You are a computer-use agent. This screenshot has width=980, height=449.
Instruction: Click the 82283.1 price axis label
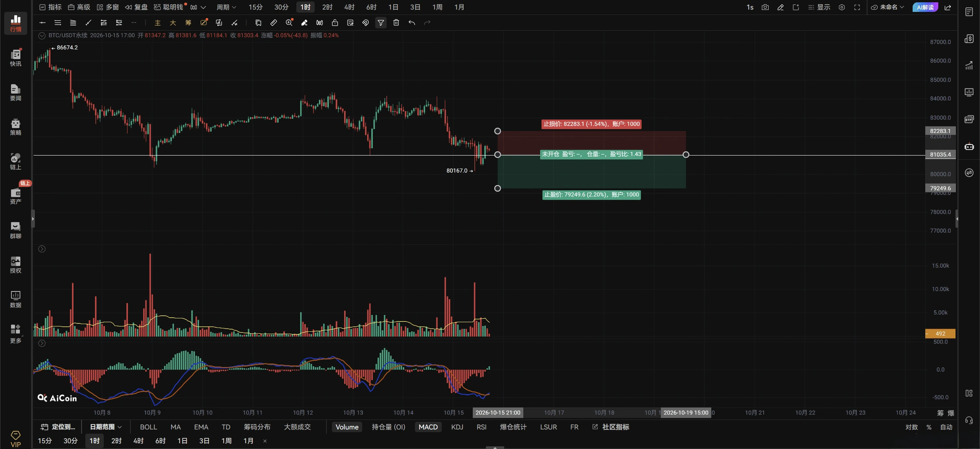(x=940, y=131)
